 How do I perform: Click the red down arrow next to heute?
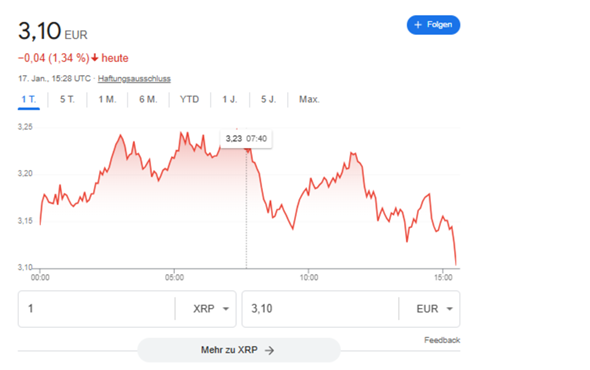95,58
